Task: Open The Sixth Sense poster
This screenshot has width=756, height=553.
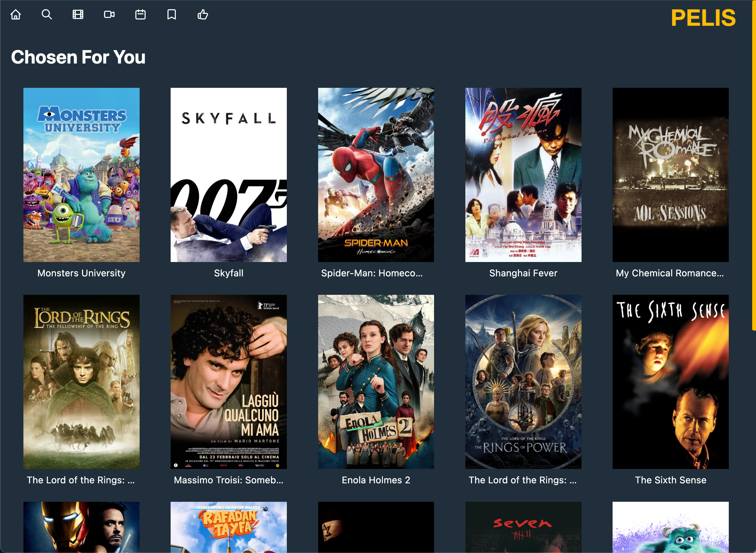Action: (x=671, y=382)
